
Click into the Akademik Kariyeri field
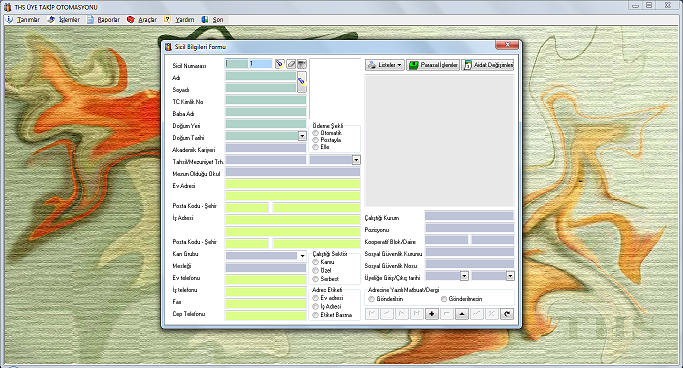pos(266,148)
